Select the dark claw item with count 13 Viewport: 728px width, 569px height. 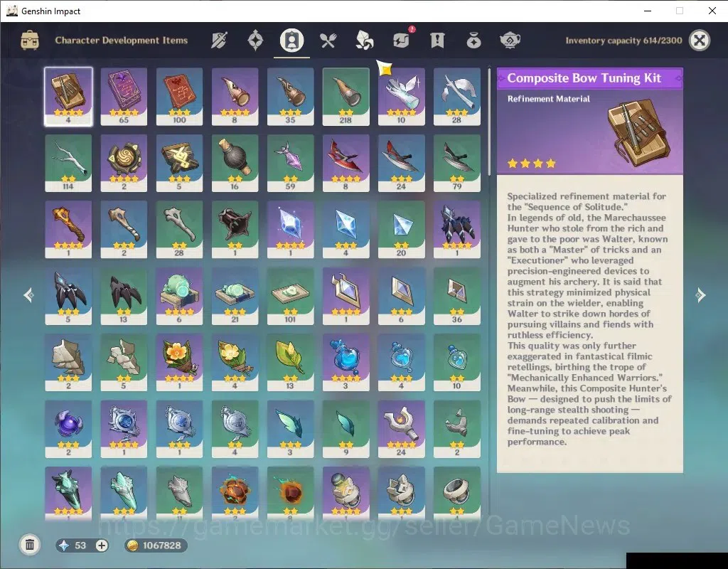(124, 296)
